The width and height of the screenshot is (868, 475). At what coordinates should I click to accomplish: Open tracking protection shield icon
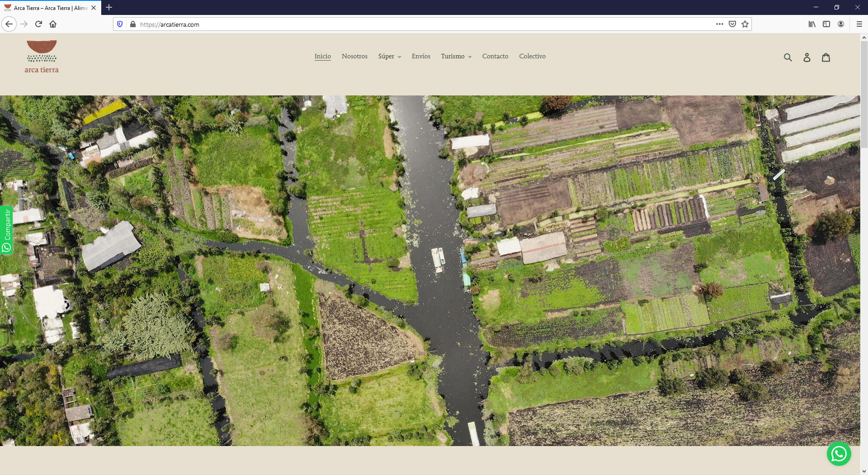(120, 24)
